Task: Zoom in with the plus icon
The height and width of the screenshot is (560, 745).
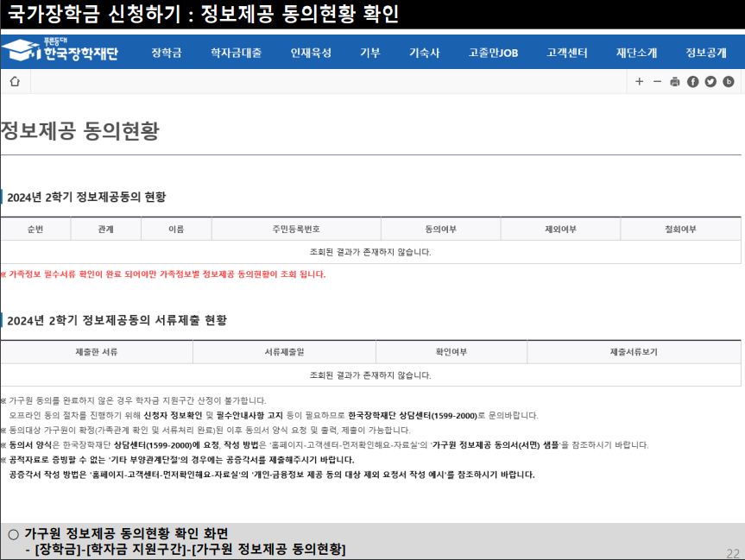Action: coord(639,82)
